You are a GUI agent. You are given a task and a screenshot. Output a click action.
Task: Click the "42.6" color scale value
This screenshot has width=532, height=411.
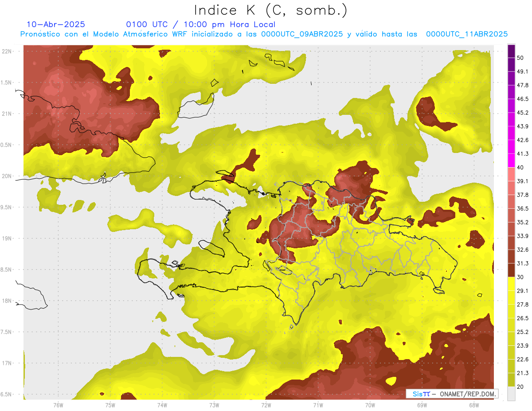pyautogui.click(x=523, y=140)
